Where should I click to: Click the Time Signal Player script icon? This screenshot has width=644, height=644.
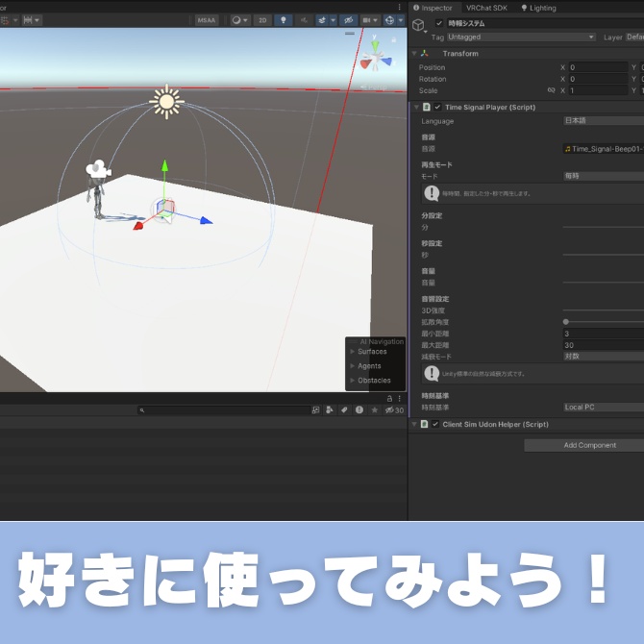(x=427, y=107)
